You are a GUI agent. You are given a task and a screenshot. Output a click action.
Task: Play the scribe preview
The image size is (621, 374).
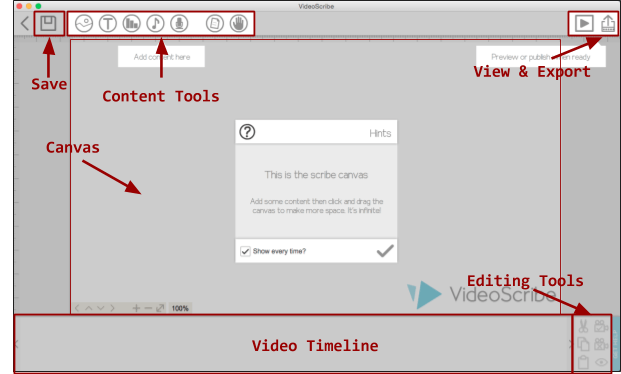tap(584, 23)
